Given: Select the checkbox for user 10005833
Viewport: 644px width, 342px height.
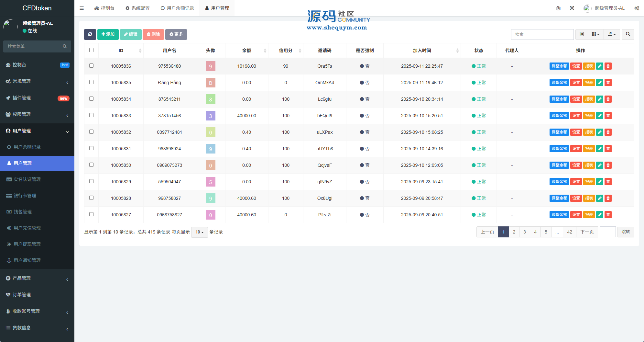Looking at the screenshot, I should (91, 115).
